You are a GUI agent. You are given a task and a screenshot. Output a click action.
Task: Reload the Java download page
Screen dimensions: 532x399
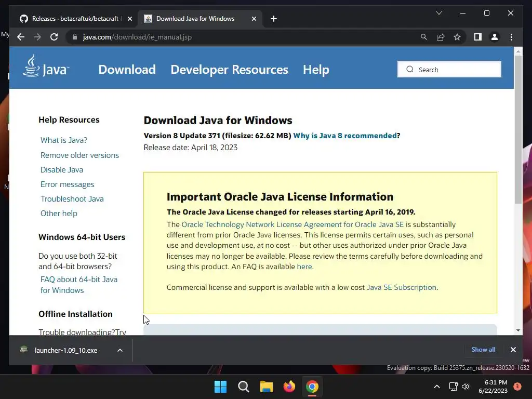click(x=54, y=37)
